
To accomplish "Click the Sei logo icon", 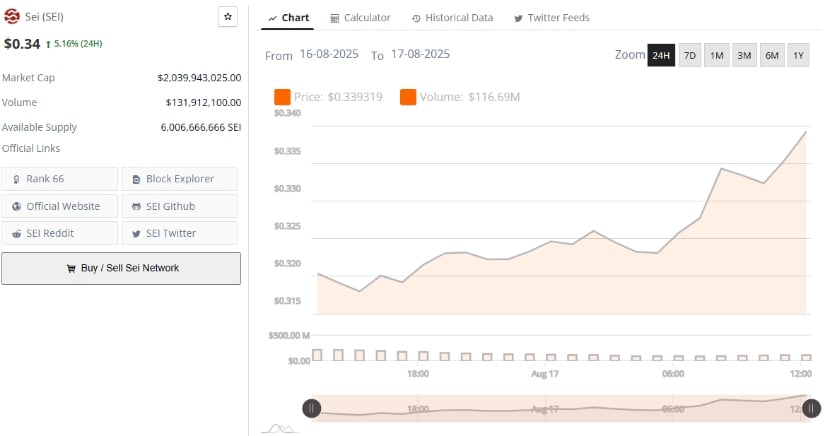I will [x=12, y=17].
